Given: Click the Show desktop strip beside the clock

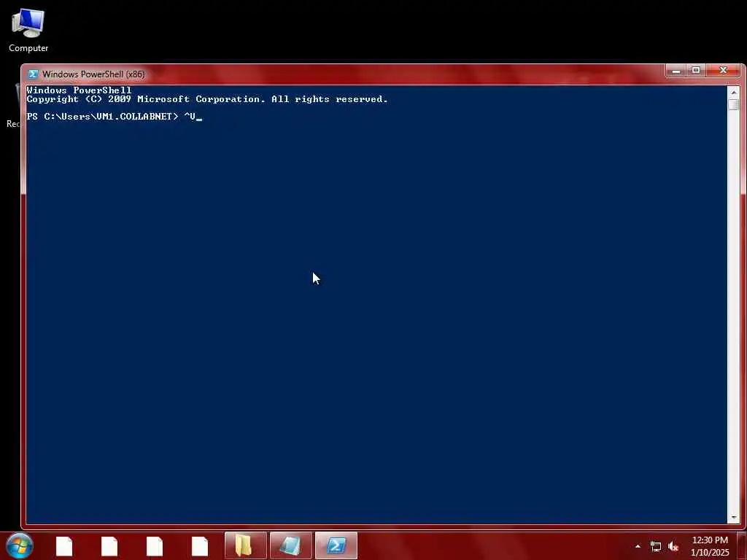Looking at the screenshot, I should click(742, 545).
